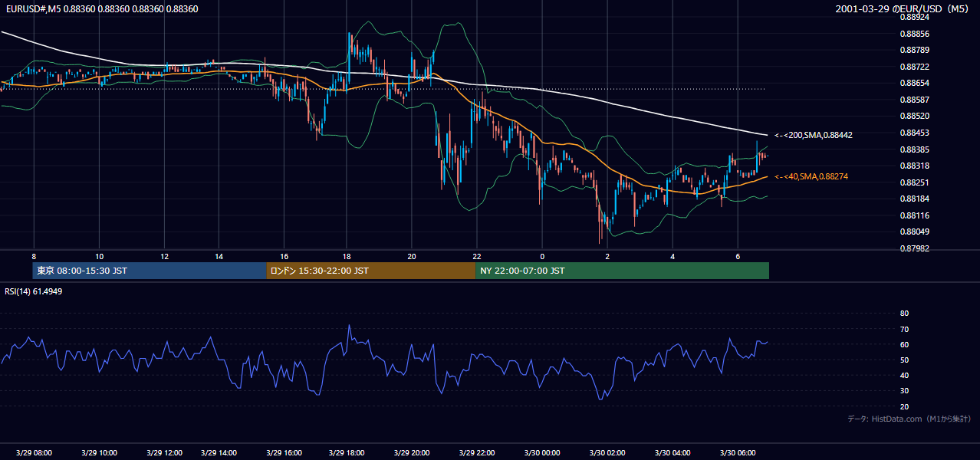
Task: Click the 3/30 02:00 time axis label
Action: tap(607, 453)
